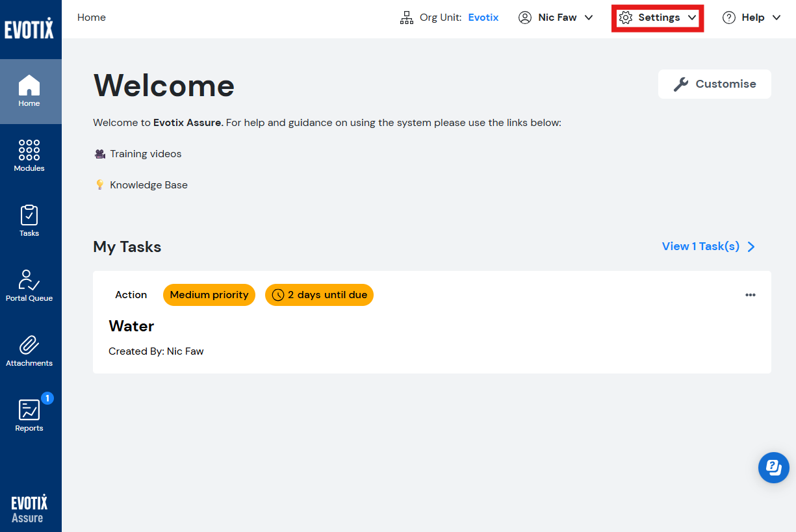Click the My Tasks heading
This screenshot has height=532, width=796.
(127, 247)
